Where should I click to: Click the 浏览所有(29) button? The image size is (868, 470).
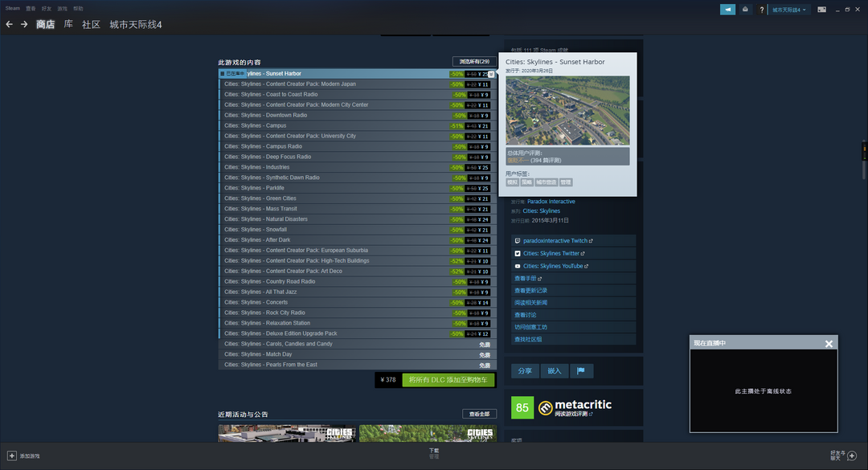[474, 61]
